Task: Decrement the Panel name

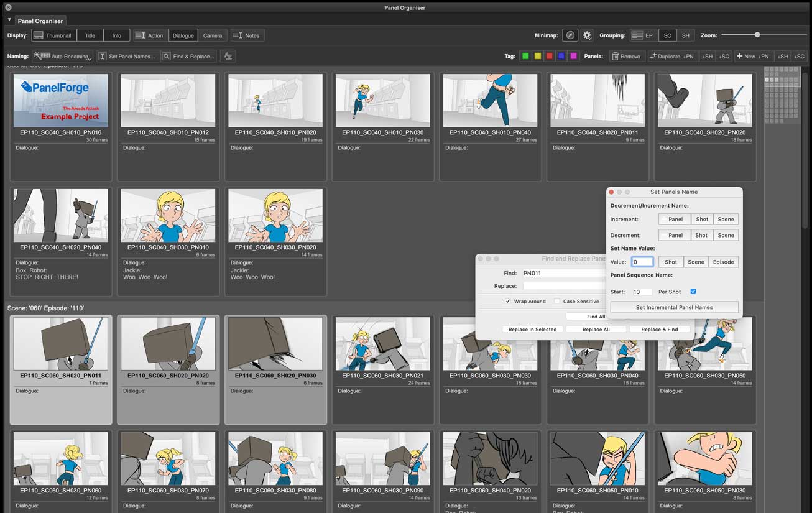Action: (x=674, y=235)
